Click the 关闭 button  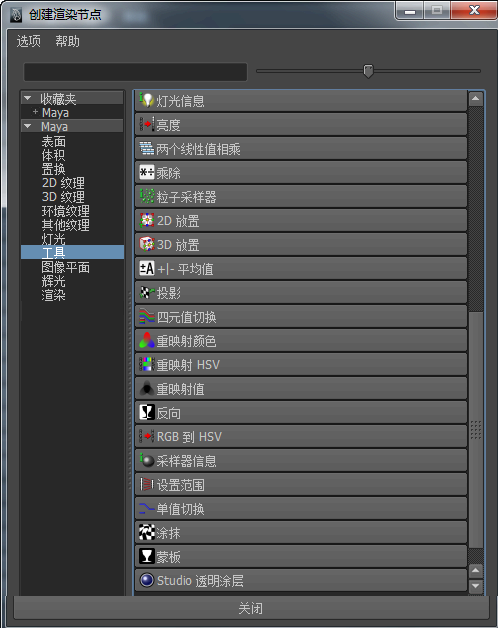click(x=251, y=608)
